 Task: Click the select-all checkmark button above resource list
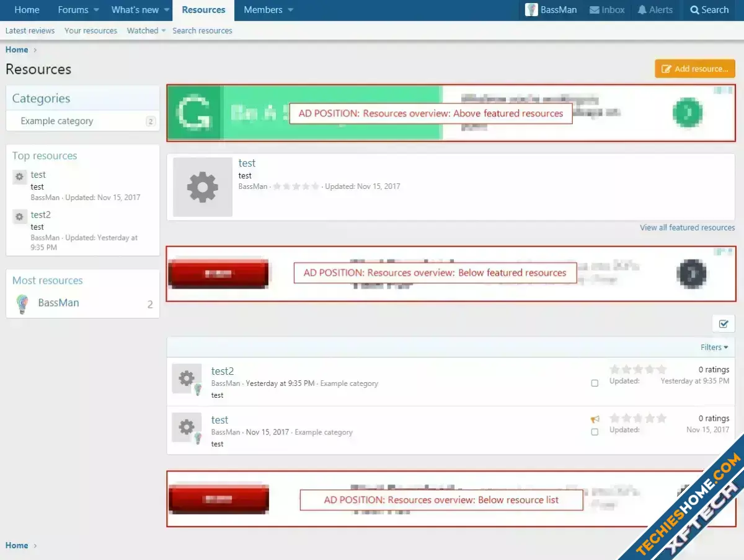724,323
